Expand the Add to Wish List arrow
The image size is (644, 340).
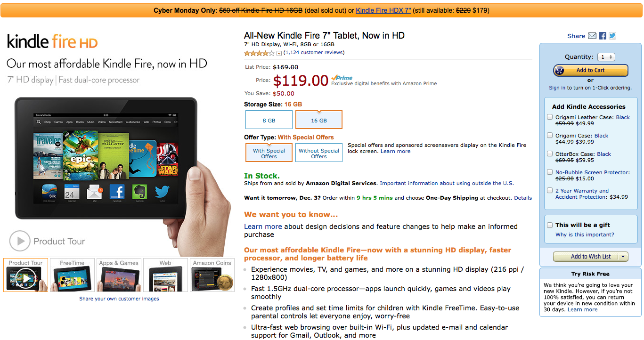click(x=623, y=257)
